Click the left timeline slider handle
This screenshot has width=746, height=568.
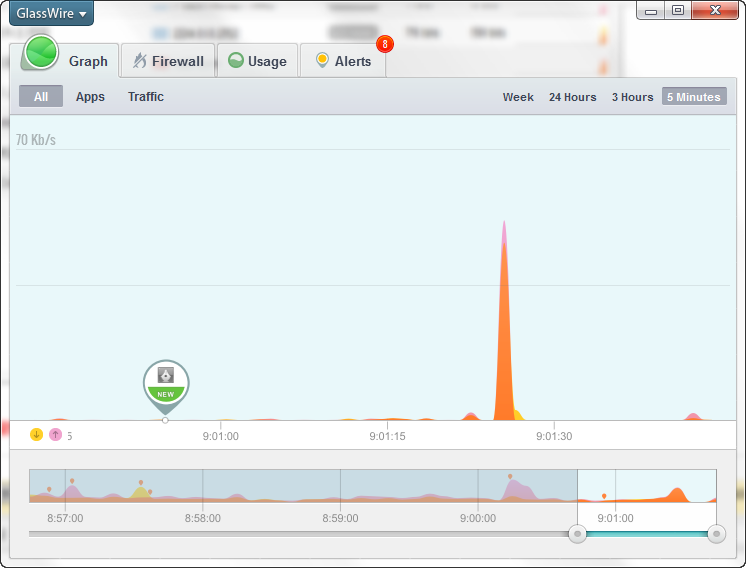[577, 534]
